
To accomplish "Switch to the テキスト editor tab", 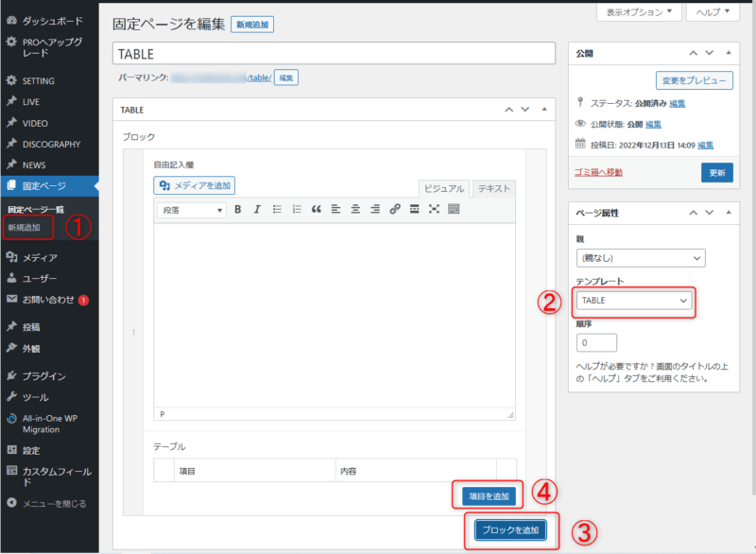I will click(493, 188).
